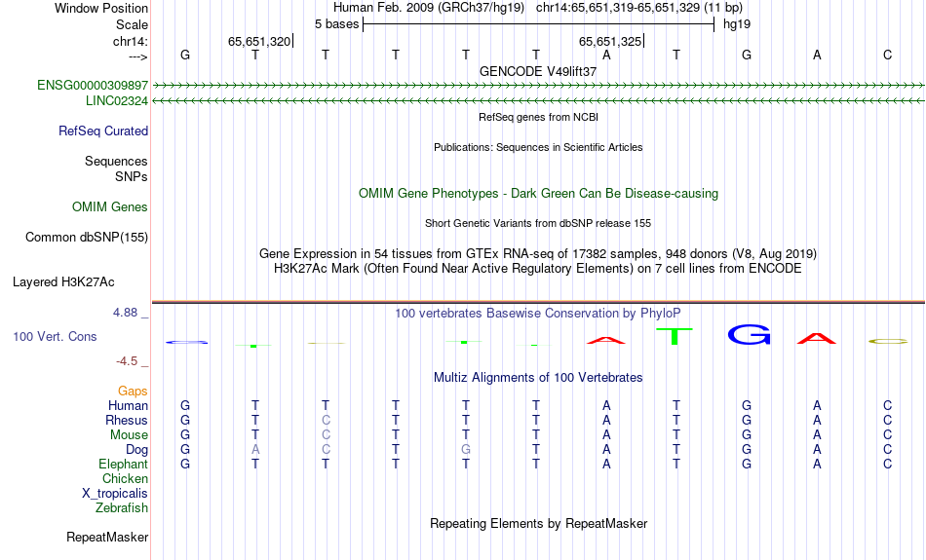Click Human Feb. 2009 (GRCh37/hg19) header text

click(429, 8)
